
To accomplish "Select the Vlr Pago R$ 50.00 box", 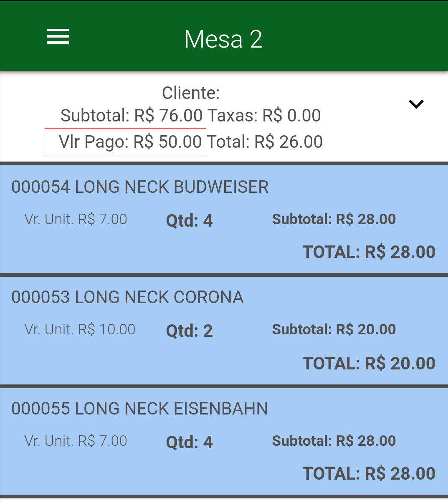I will point(125,142).
